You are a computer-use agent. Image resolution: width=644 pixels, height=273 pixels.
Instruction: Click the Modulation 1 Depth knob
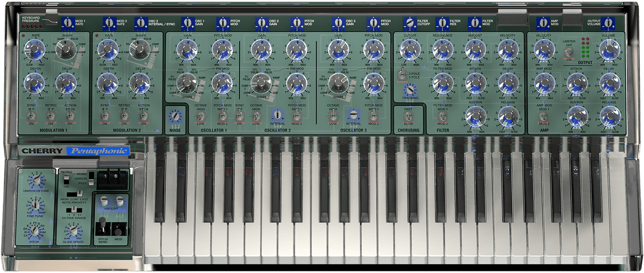click(33, 83)
